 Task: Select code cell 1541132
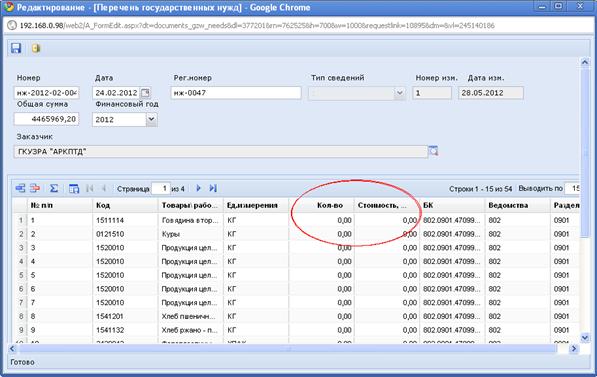[125, 330]
